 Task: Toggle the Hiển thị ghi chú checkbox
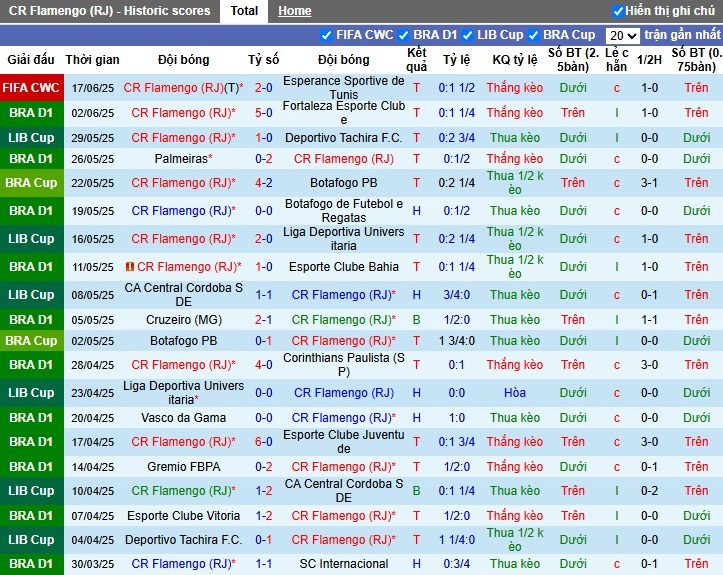(617, 11)
